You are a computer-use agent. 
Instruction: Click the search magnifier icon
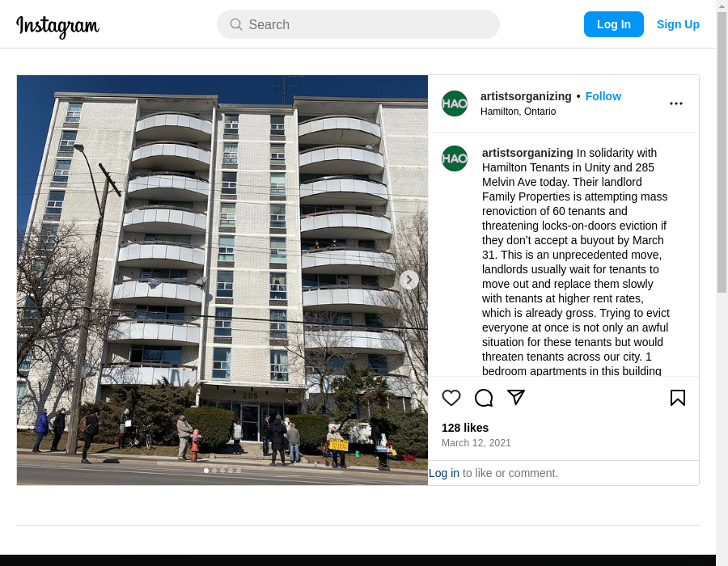[x=236, y=24]
